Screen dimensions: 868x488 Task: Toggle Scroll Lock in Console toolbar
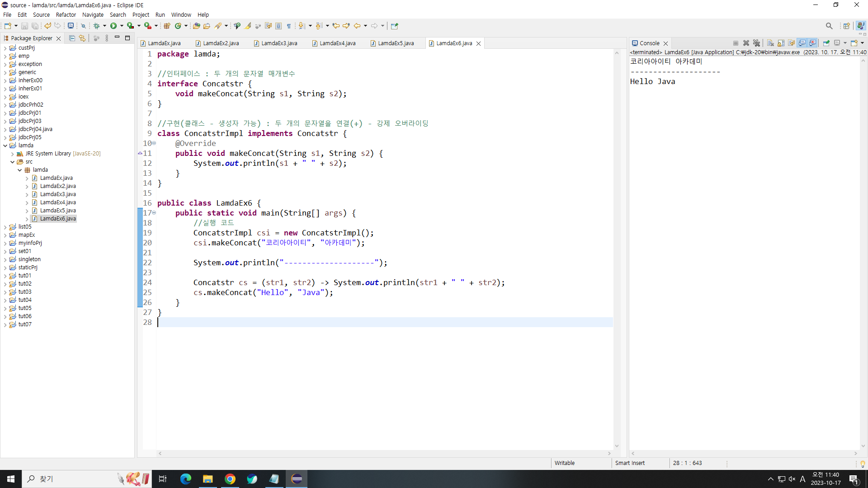(781, 43)
